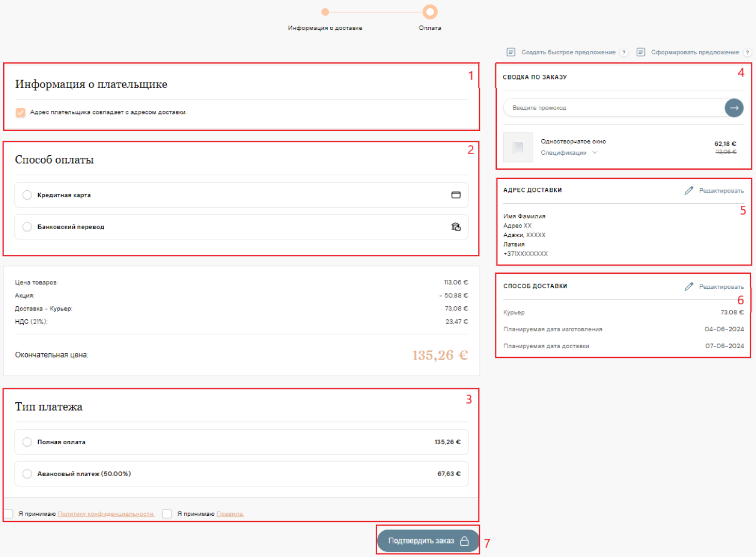
Task: Open help tooltip for Создать быстрое предложение
Action: coord(624,52)
